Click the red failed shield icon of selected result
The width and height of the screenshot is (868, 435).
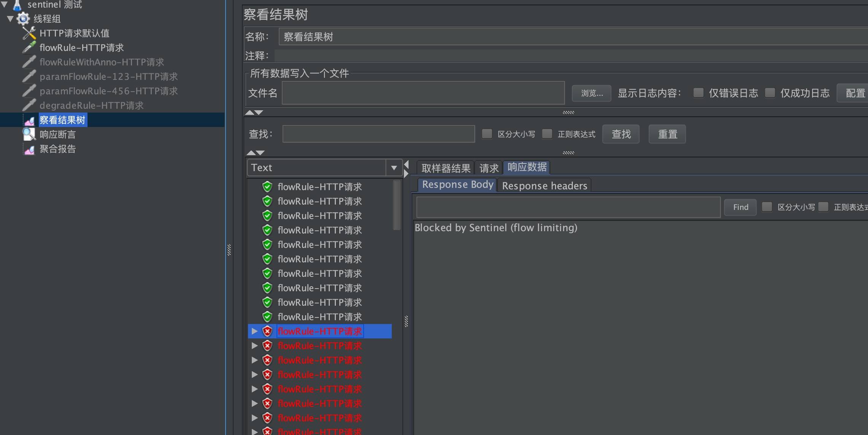[267, 331]
